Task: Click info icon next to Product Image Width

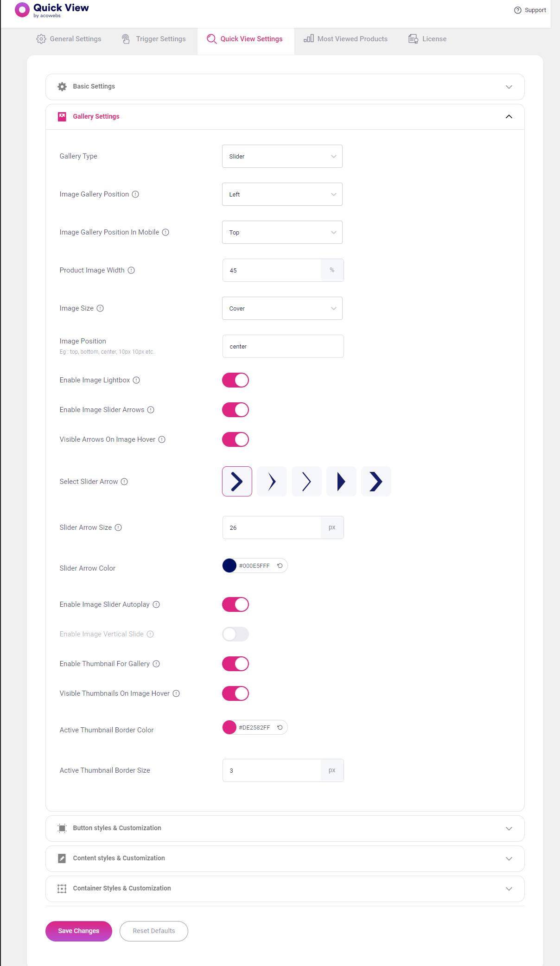Action: 131,270
